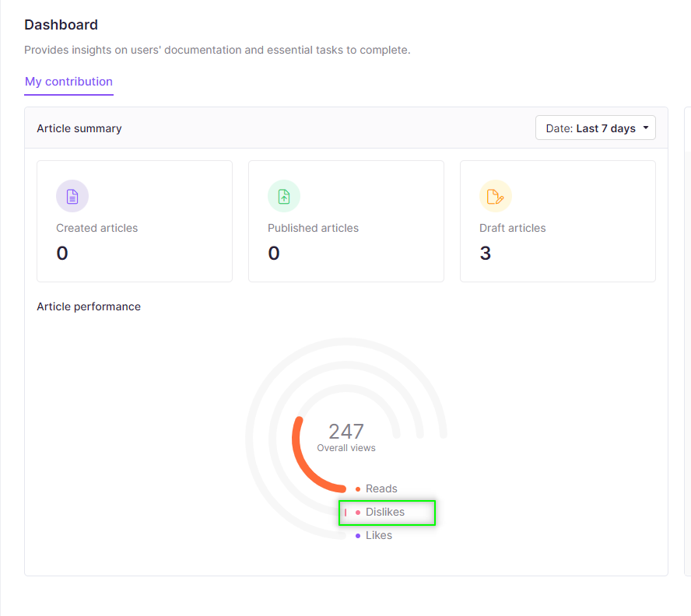Image resolution: width=691 pixels, height=616 pixels.
Task: Click the Article performance section heading
Action: (x=89, y=306)
